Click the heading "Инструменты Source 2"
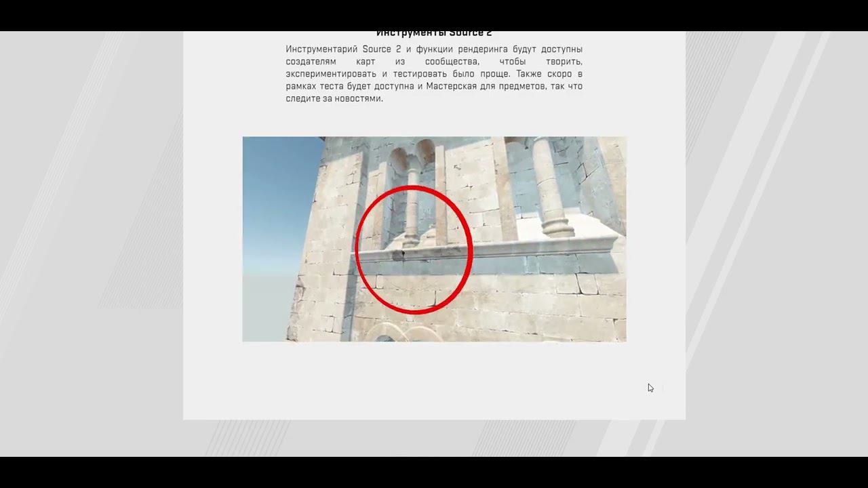This screenshot has height=488, width=868. 434,33
